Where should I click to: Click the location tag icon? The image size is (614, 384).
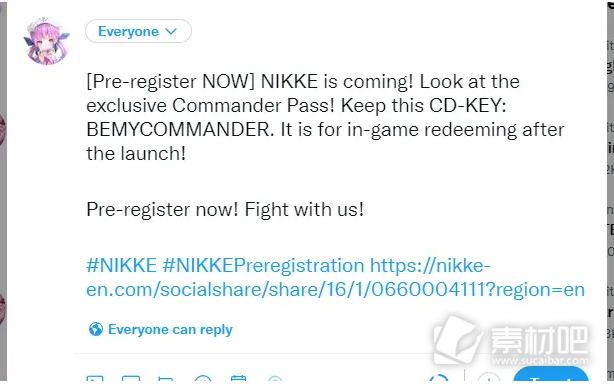click(275, 379)
